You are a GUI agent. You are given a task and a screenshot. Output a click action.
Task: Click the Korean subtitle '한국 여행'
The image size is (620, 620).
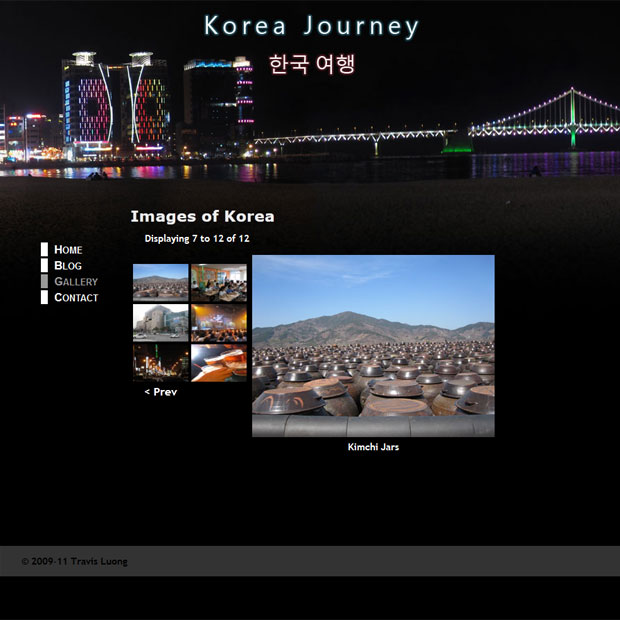312,64
